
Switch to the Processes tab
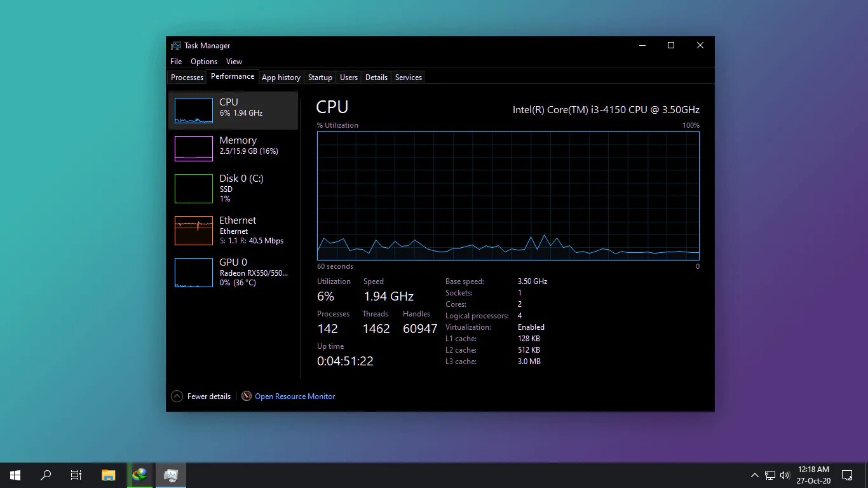(x=187, y=78)
